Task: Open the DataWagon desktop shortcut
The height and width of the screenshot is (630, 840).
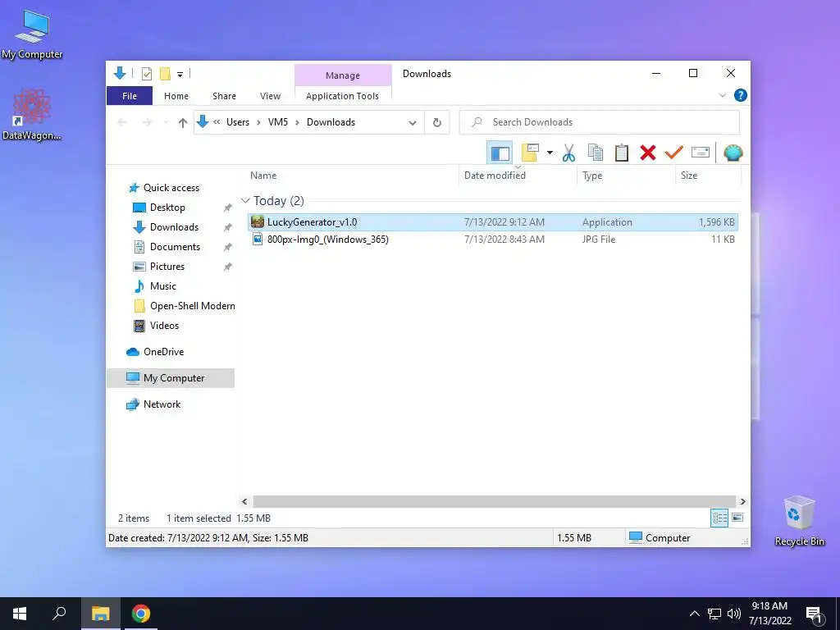Action: click(x=32, y=115)
